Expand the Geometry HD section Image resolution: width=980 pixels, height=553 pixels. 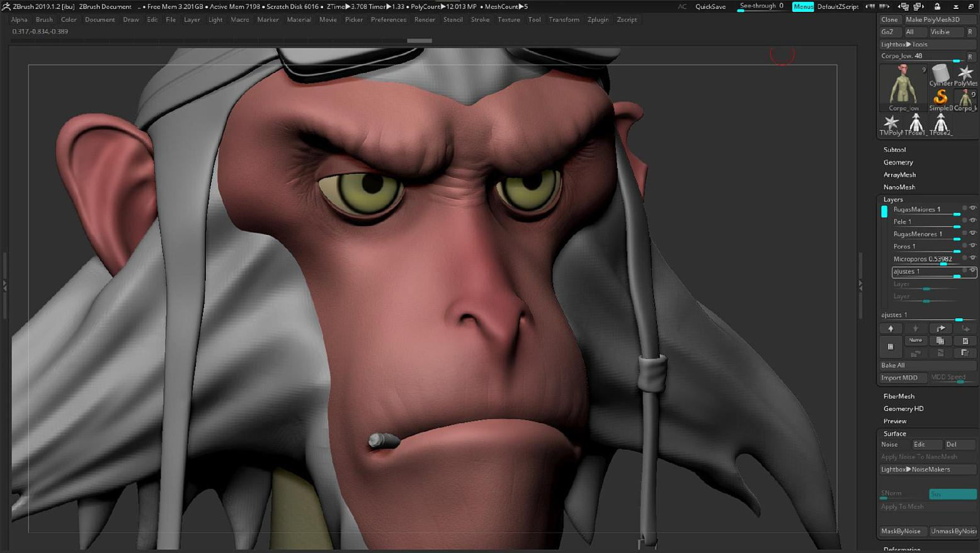coord(903,409)
